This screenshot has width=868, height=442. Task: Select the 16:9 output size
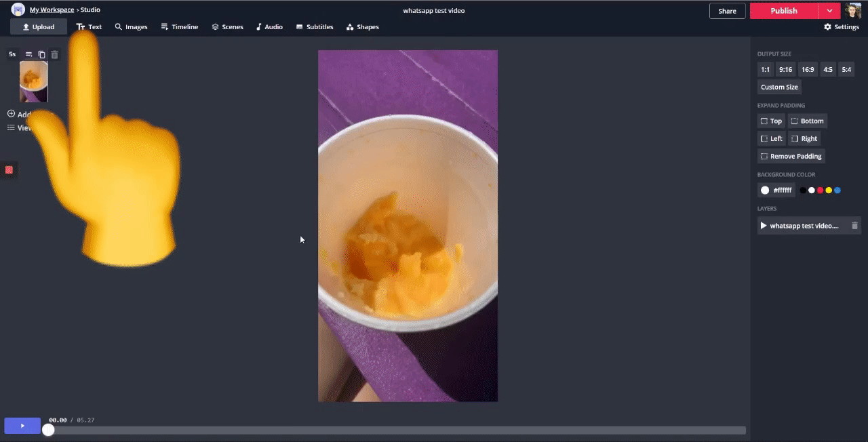pos(807,69)
